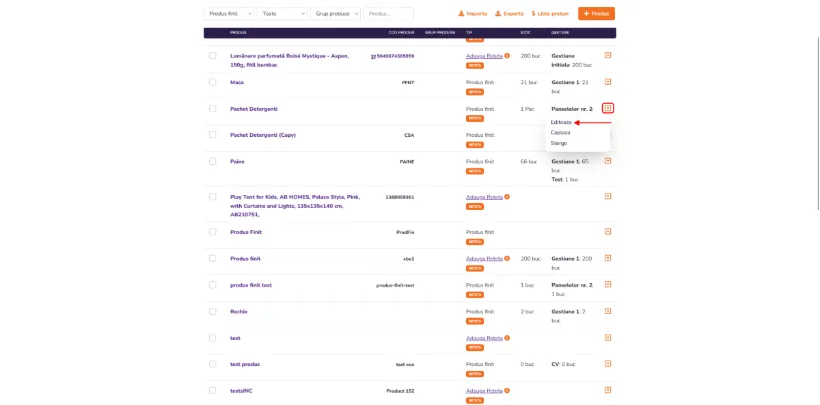
Task: Click the highlighted action icon on Pachet Detergenti row
Action: tap(608, 108)
